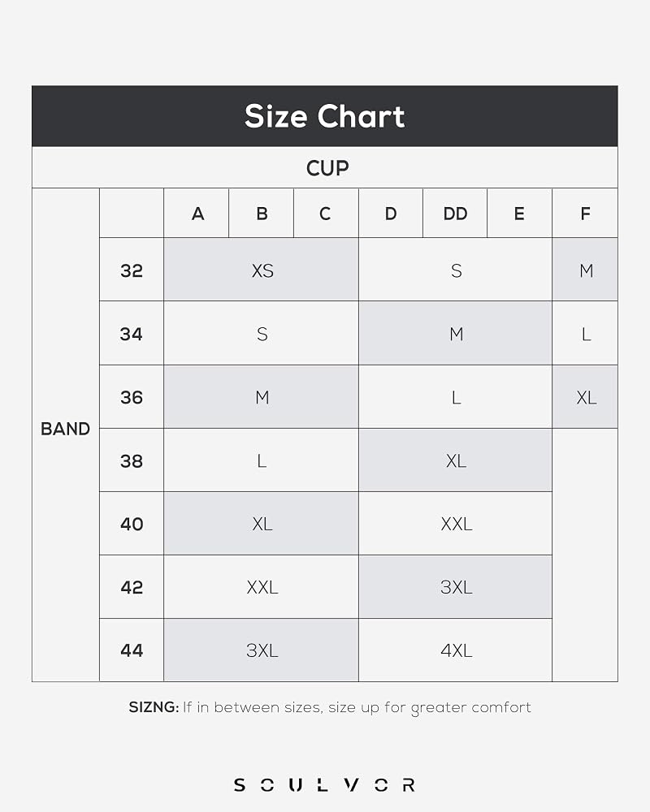Screen dimensions: 650x812
Task: Click band size 44 row header
Action: click(132, 650)
